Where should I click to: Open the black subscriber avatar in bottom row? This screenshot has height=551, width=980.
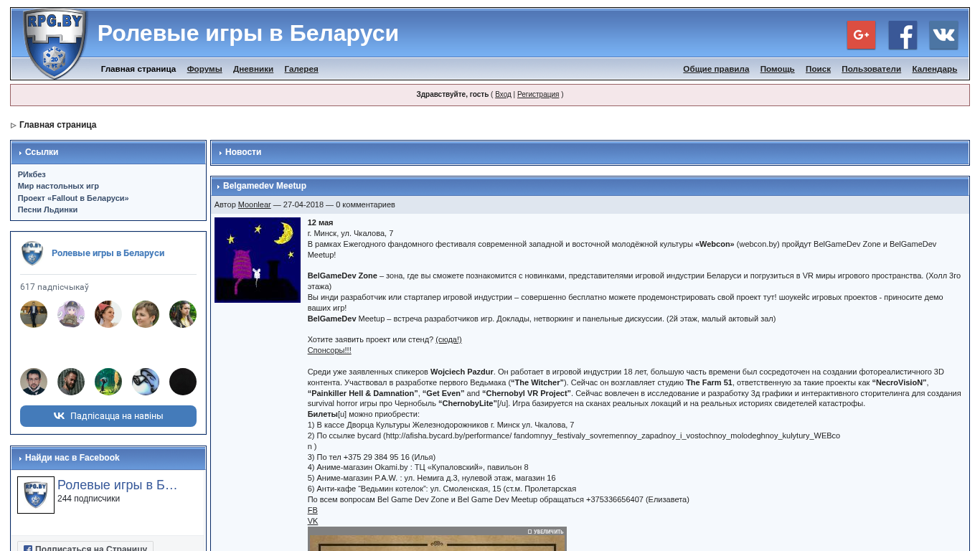coord(183,382)
